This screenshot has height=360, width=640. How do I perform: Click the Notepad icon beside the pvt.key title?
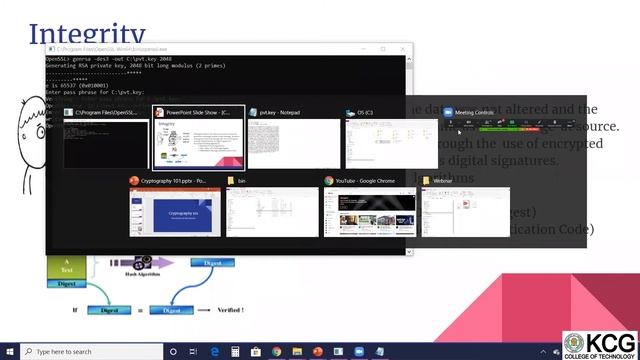[x=253, y=112]
